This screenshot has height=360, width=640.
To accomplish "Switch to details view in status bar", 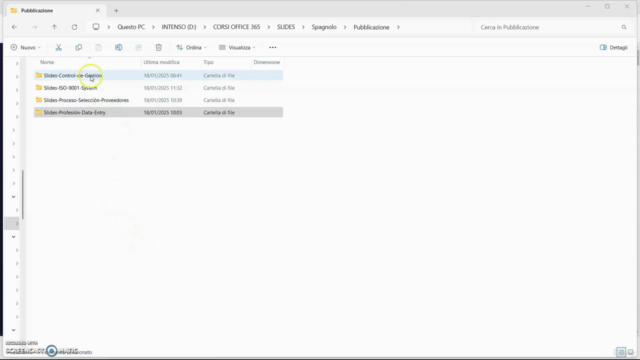I will click(621, 352).
